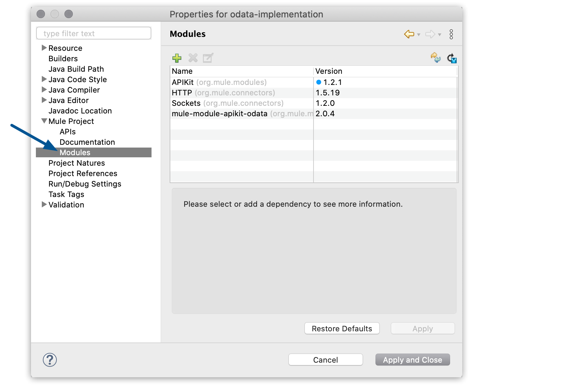Click the yellow back navigation arrow
The width and height of the screenshot is (588, 387).
coord(410,34)
